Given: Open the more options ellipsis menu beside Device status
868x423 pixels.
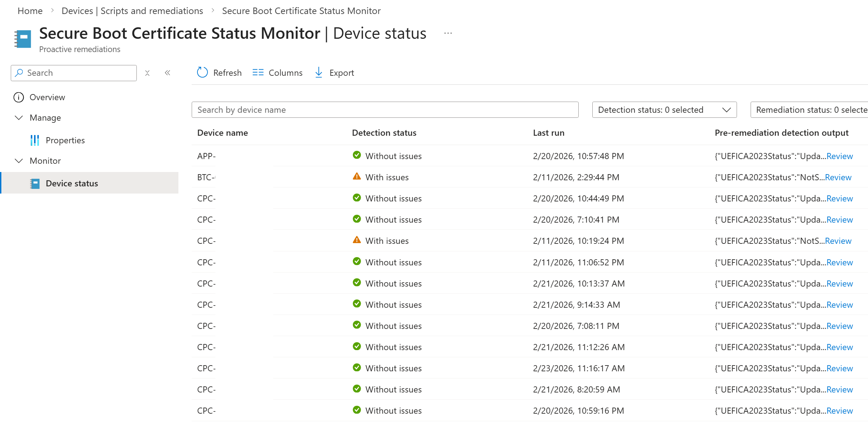Looking at the screenshot, I should (447, 33).
